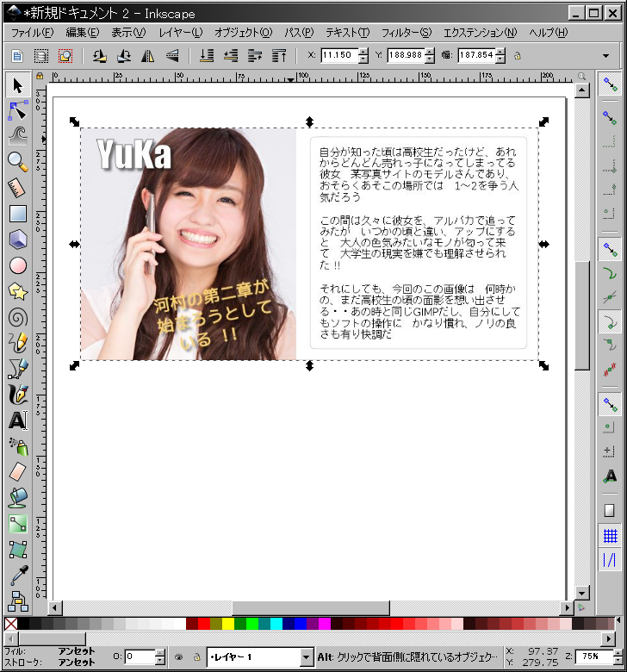The width and height of the screenshot is (627, 672).
Task: Pick the Gradient tool
Action: coord(18,524)
